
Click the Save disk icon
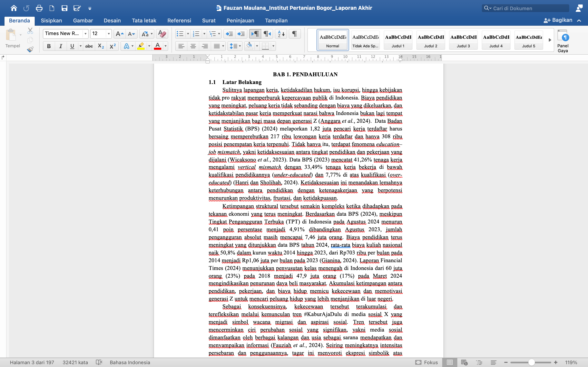pos(64,8)
